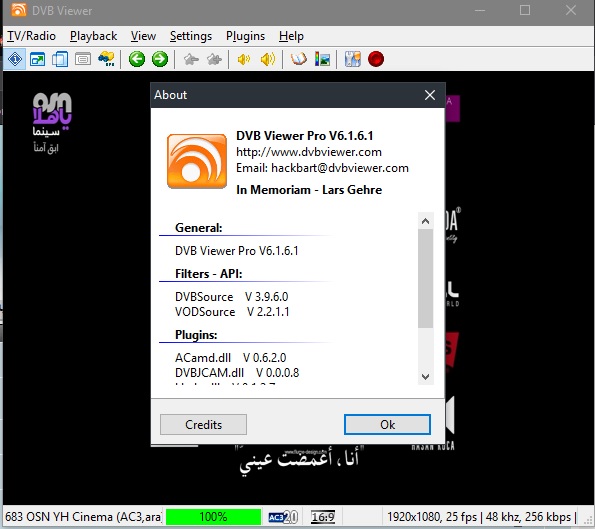Click the greyed favourite-minus toolbar icon
The height and width of the screenshot is (529, 595).
pyautogui.click(x=191, y=59)
